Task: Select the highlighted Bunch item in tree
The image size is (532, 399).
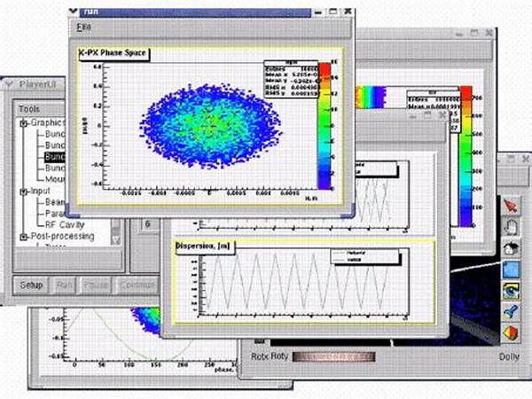Action: [x=54, y=157]
